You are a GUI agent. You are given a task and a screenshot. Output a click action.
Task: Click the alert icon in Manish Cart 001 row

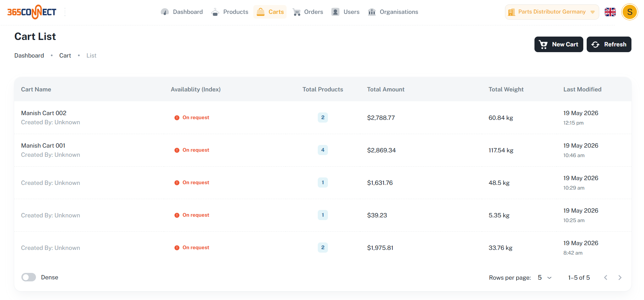(177, 150)
